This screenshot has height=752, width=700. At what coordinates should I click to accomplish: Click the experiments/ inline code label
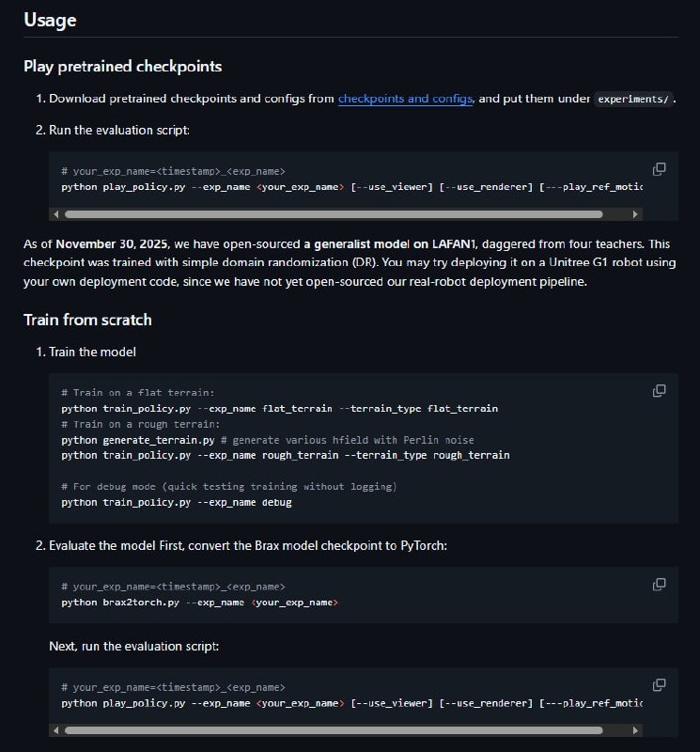click(x=634, y=99)
